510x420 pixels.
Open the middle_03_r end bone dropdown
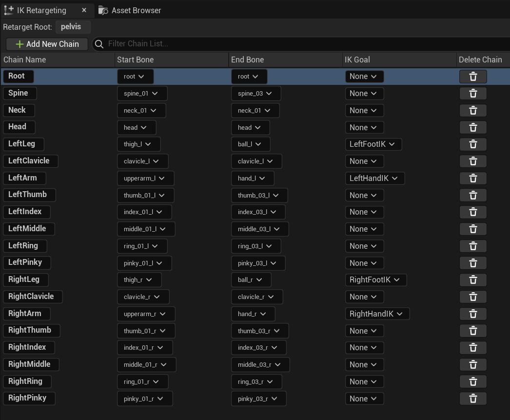(260, 365)
